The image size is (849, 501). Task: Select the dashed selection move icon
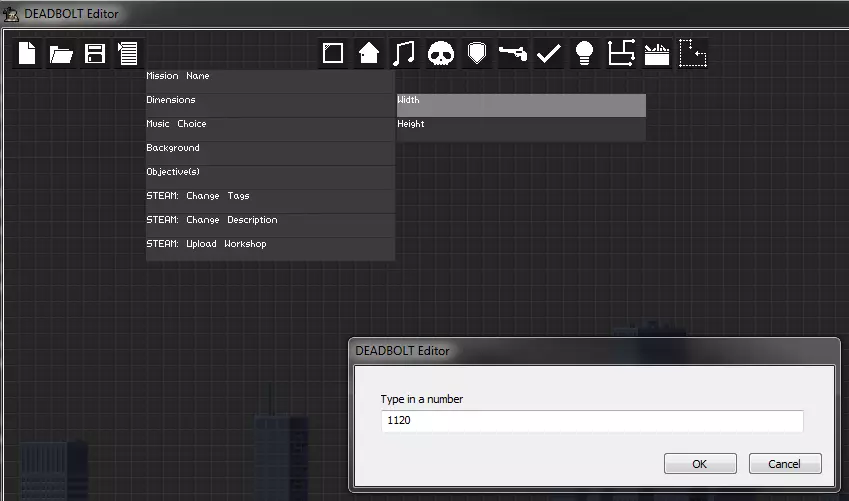pos(693,54)
